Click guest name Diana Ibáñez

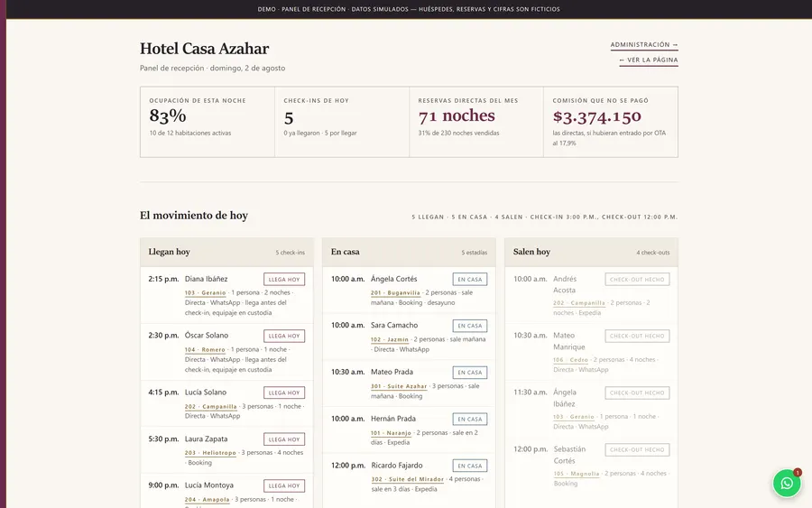click(206, 279)
